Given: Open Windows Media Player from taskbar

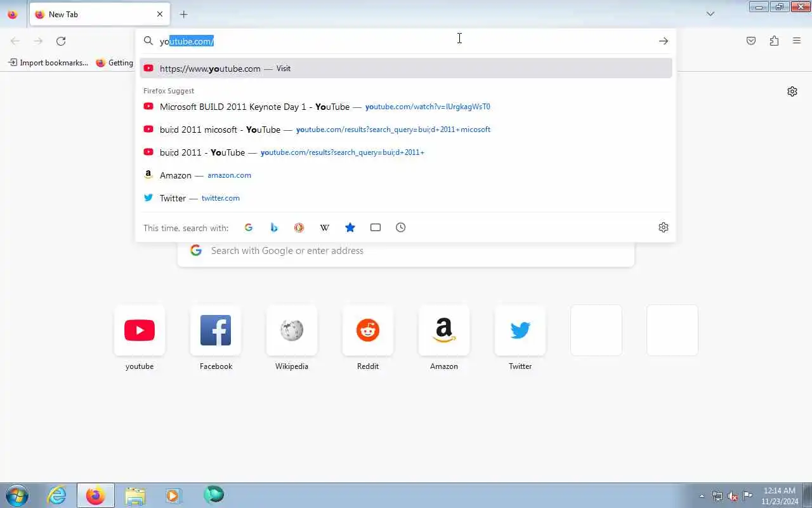Looking at the screenshot, I should pyautogui.click(x=173, y=495).
